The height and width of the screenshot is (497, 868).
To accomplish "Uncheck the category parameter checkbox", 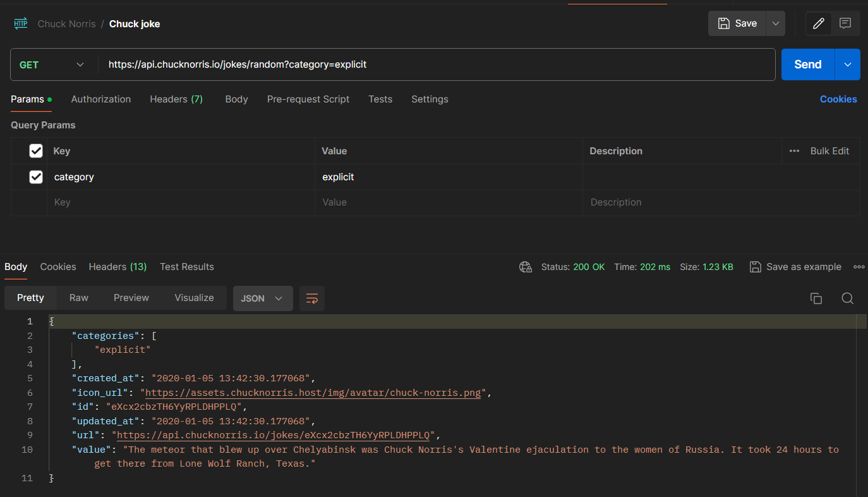I will [x=36, y=177].
